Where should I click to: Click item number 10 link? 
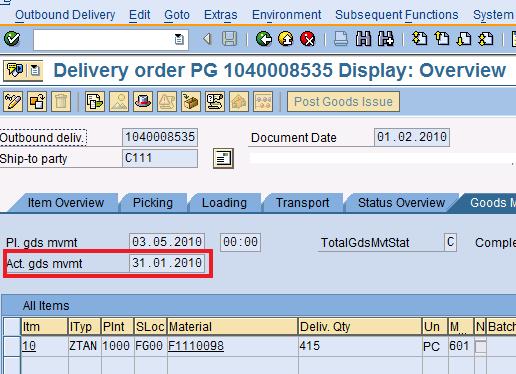click(29, 346)
